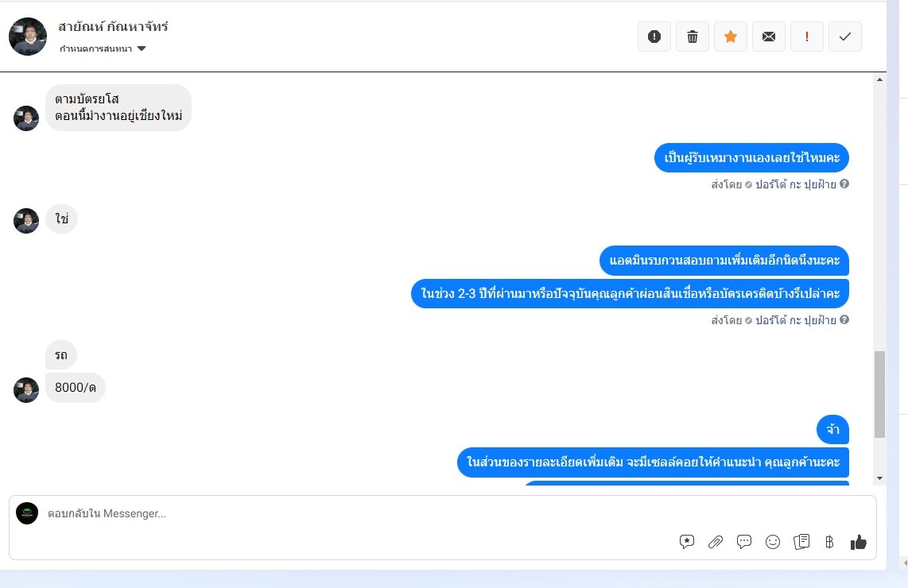This screenshot has width=908, height=588.
Task: Mark conversation unread with envelope icon
Action: coord(769,37)
